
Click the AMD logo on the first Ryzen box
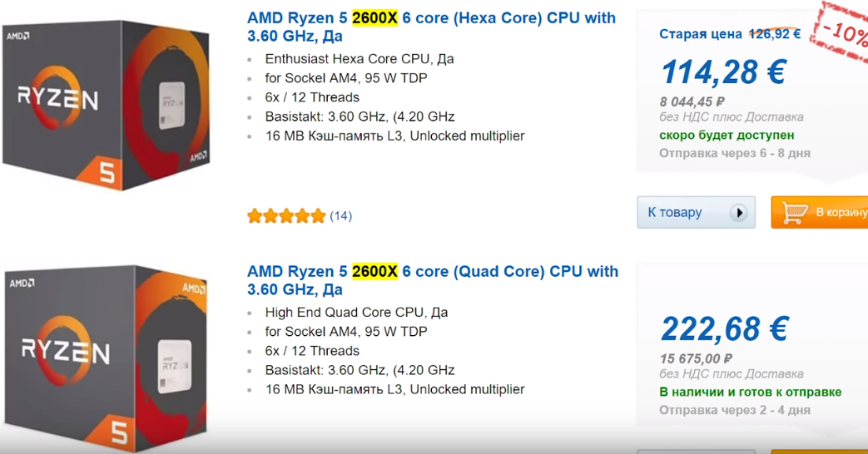[x=19, y=36]
